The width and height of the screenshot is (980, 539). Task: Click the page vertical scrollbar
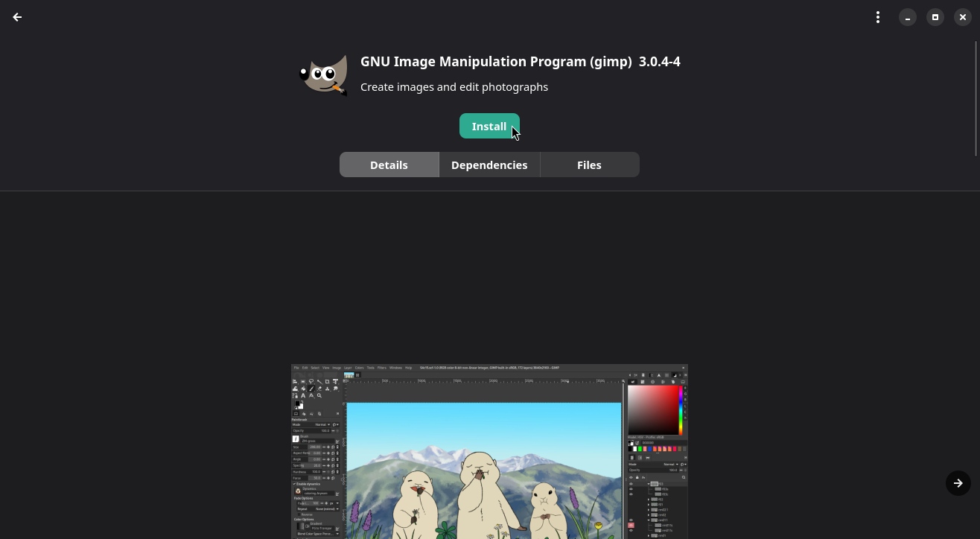tap(976, 98)
